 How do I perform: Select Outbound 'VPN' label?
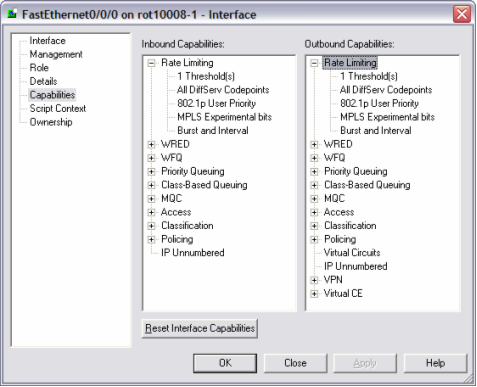(x=333, y=280)
